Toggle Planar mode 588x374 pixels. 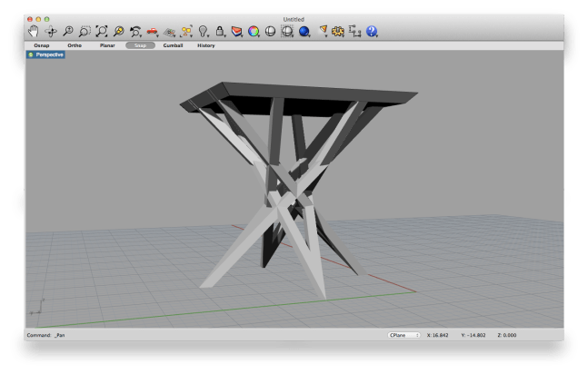point(107,45)
